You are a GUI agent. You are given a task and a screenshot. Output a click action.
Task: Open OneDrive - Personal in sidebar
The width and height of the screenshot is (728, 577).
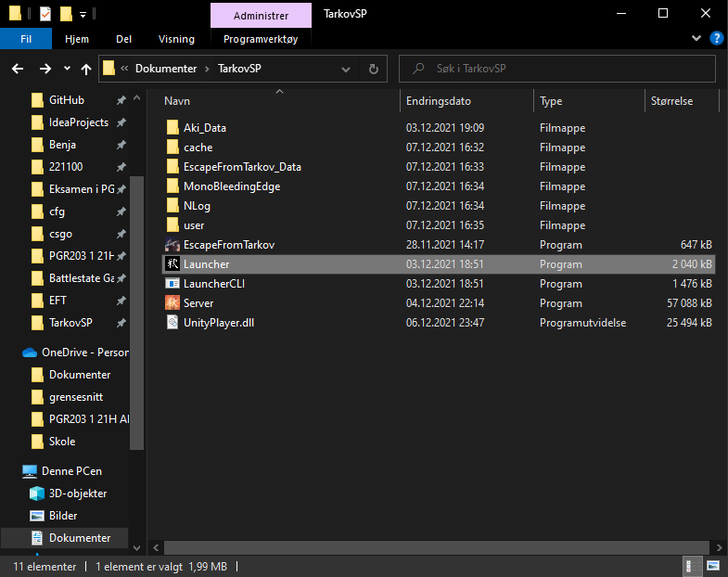click(x=76, y=353)
